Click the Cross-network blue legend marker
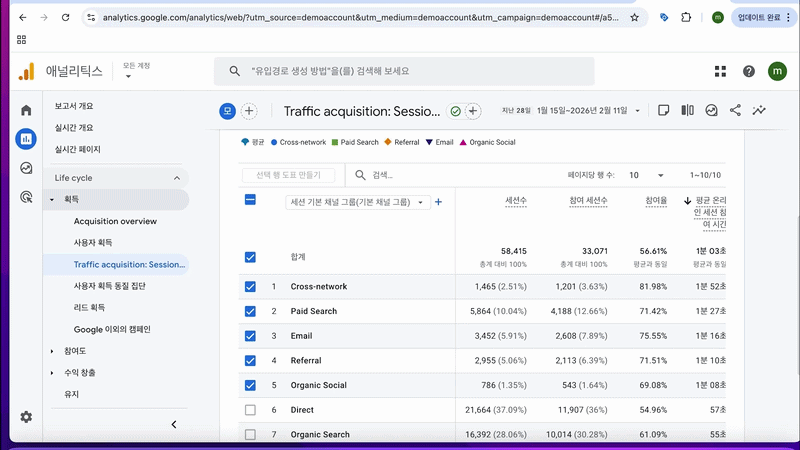Screen dimensions: 800x450 [x=274, y=142]
